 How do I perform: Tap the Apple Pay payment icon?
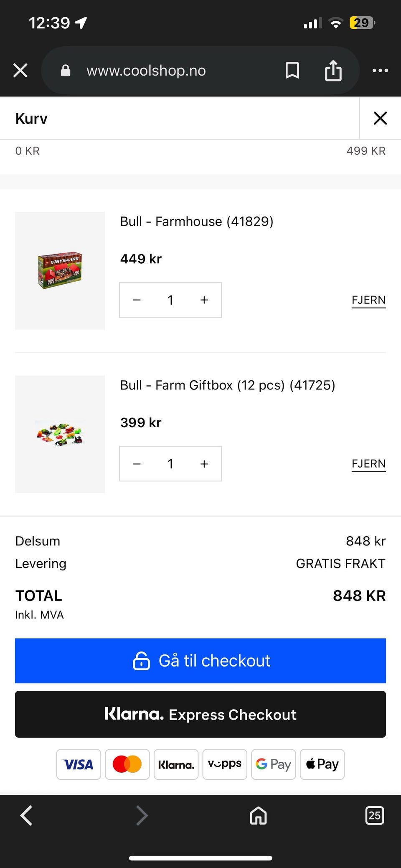322,764
